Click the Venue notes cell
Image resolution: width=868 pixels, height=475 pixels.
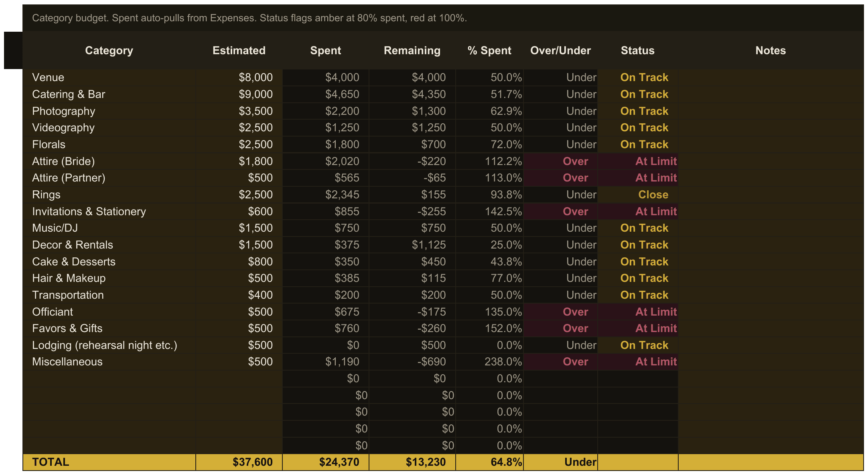[x=771, y=77]
